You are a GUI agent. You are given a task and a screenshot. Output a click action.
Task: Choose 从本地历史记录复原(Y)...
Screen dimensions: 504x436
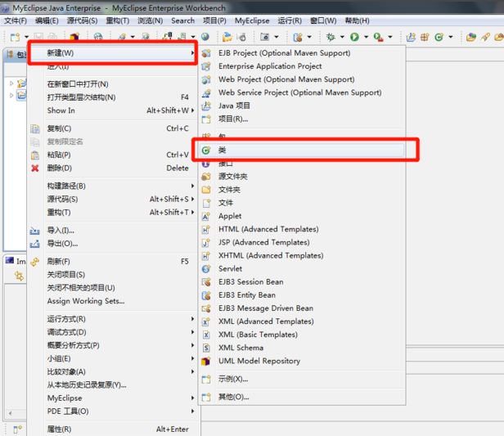[x=113, y=385]
